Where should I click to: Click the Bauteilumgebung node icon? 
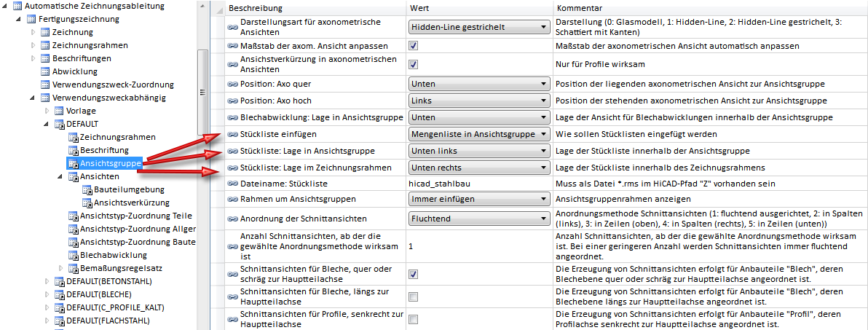click(86, 189)
